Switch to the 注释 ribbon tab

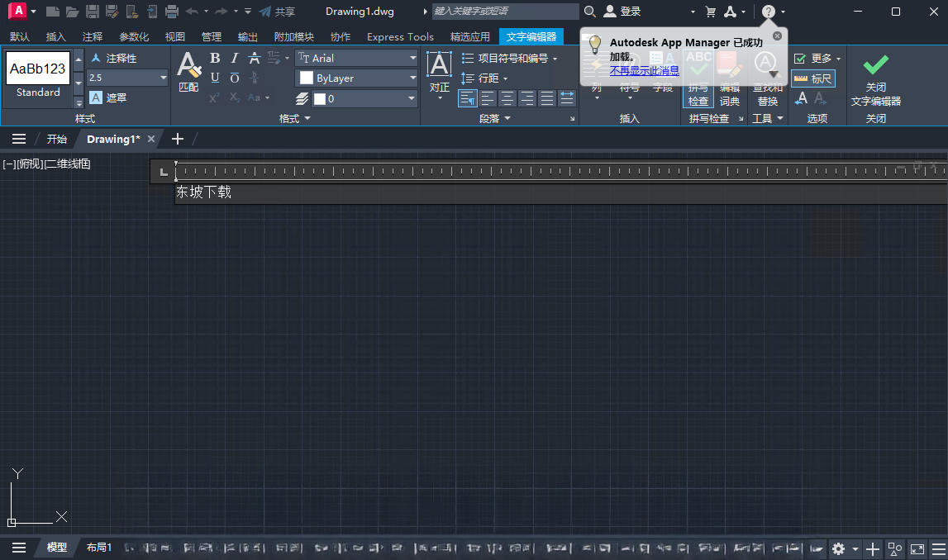93,37
